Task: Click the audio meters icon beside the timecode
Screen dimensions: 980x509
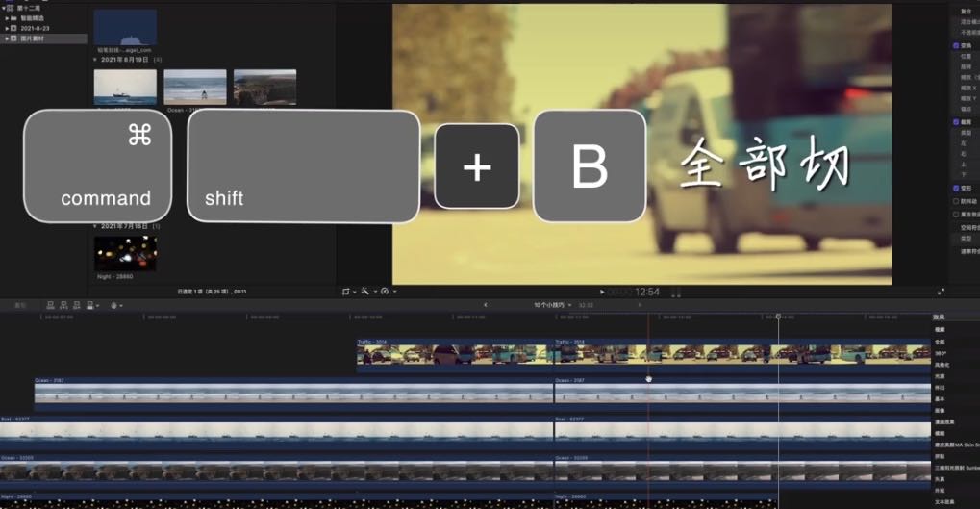Action: [x=676, y=292]
